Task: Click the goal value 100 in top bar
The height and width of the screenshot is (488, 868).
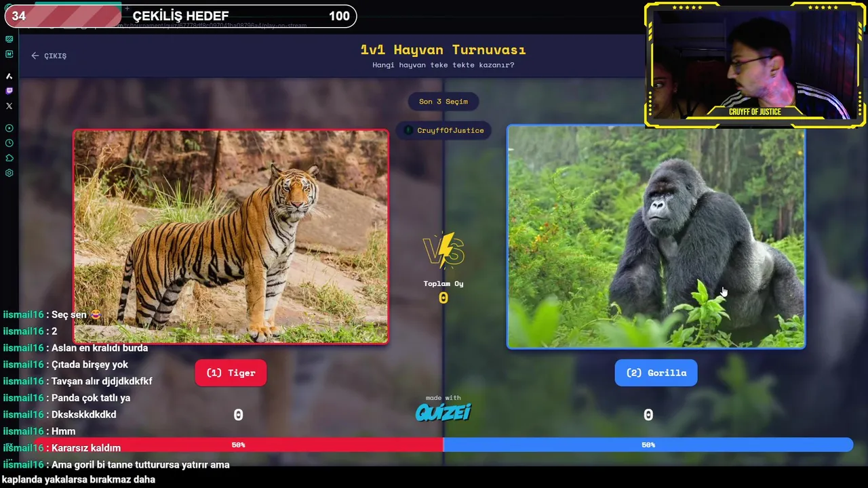Action: click(x=339, y=16)
